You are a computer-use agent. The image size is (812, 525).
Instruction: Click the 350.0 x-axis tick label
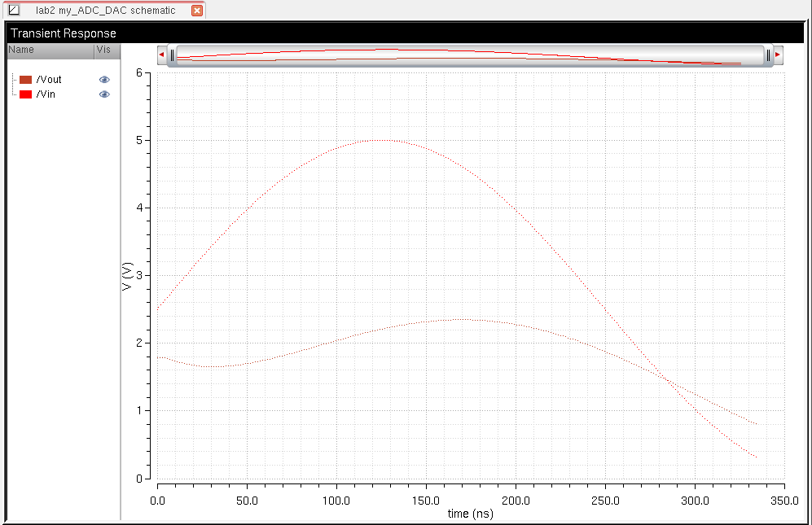784,501
